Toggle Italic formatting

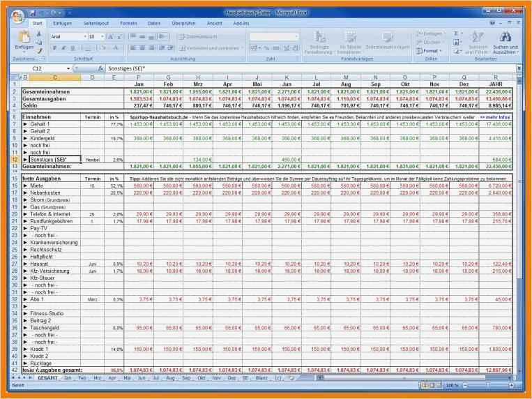(63, 48)
